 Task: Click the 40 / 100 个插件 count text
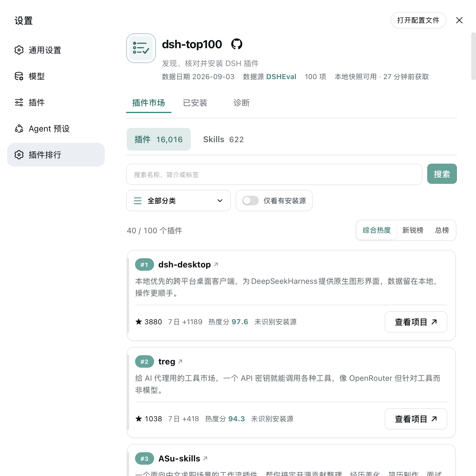(x=154, y=231)
